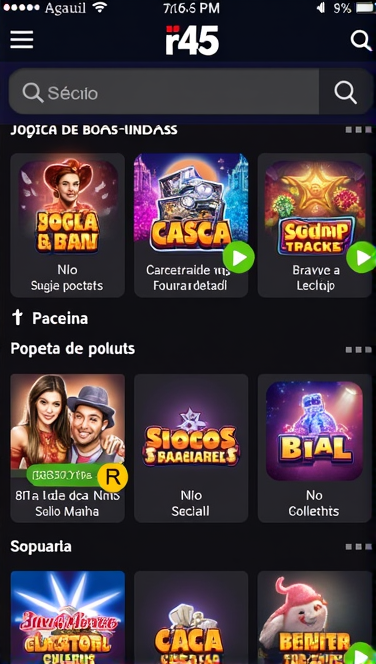Open the Sopuaria section three-dot menu
Viewport: 376px width, 664px height.
coord(358,547)
